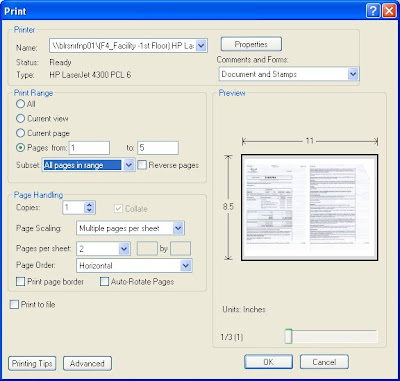Viewport: 400px width, 381px height.
Task: Open Printing Tips
Action: (32, 363)
